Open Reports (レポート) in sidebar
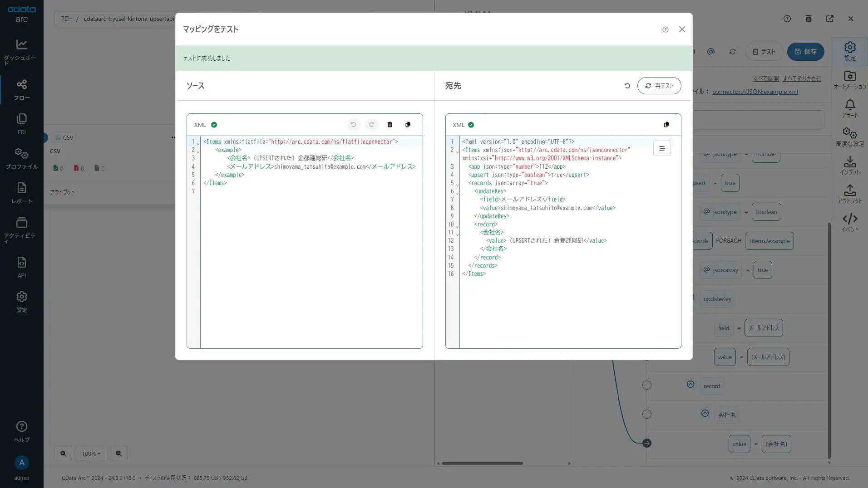 click(21, 193)
